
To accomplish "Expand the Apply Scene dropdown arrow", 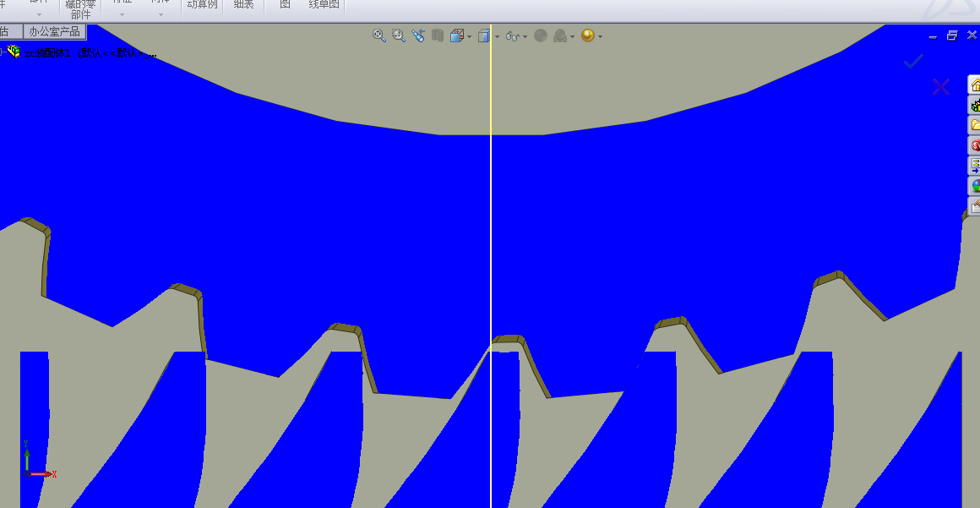I will 572,36.
